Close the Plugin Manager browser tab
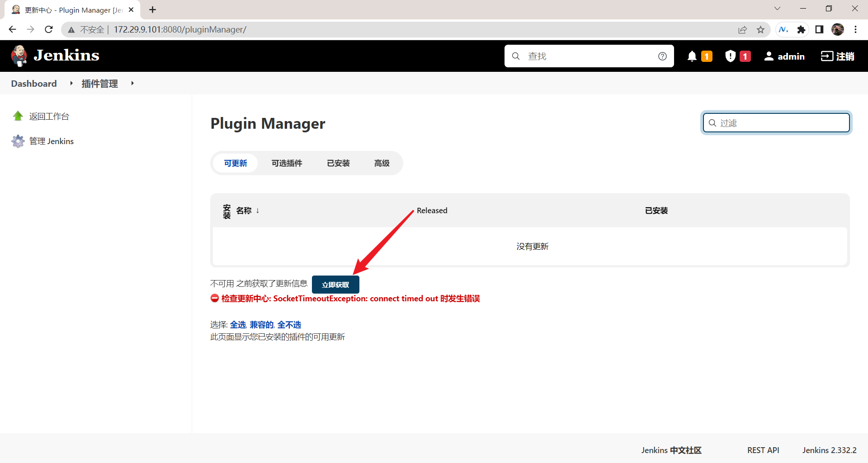Screen dimensions: 868x463 [131, 9]
